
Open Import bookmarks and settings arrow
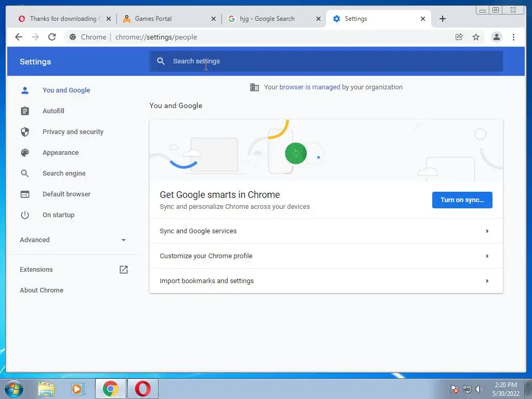pyautogui.click(x=487, y=281)
